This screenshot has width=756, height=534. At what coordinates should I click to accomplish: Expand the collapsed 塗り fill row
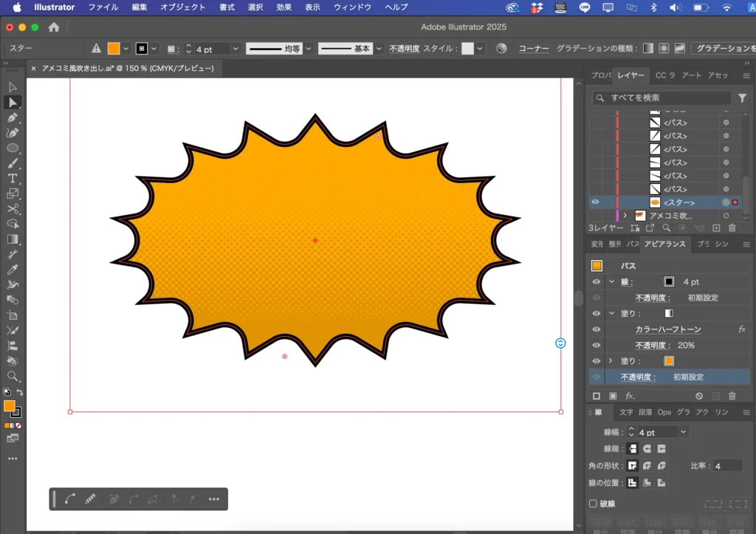[611, 361]
